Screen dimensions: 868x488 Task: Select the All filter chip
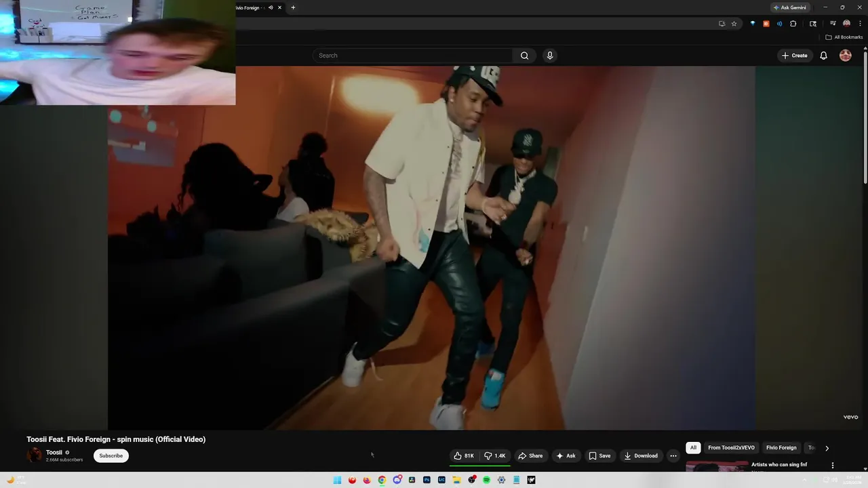(693, 448)
